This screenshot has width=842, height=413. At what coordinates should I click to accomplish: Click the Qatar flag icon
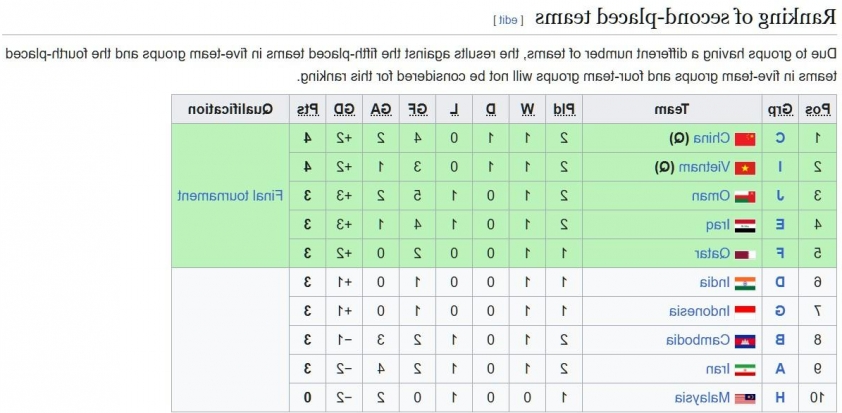coord(745,254)
